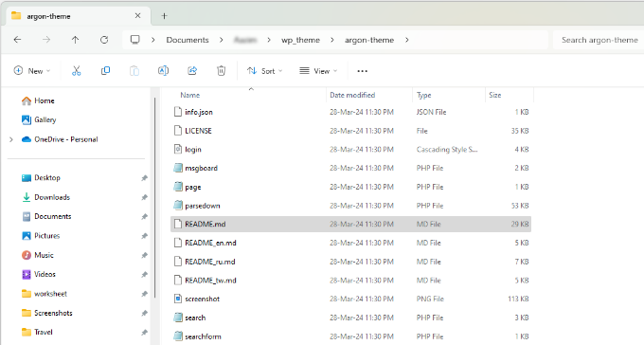Click the parsedown file icon
This screenshot has width=644, height=345.
178,205
